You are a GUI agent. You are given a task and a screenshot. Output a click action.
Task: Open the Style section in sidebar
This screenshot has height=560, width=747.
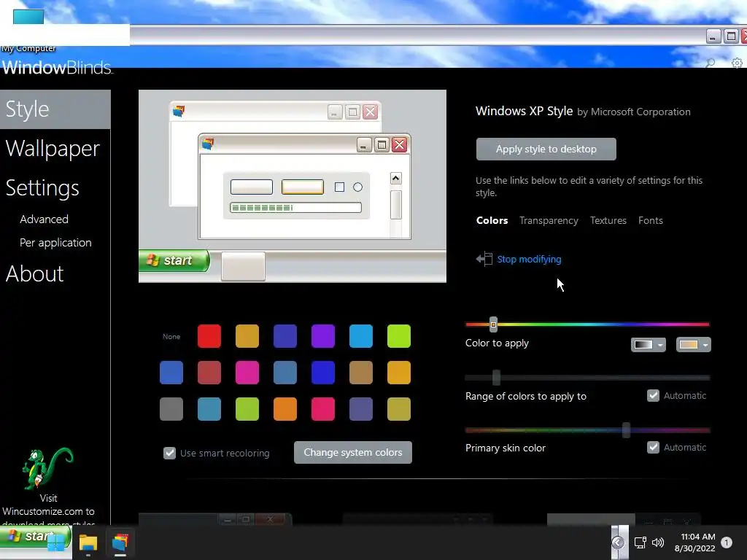pos(55,109)
